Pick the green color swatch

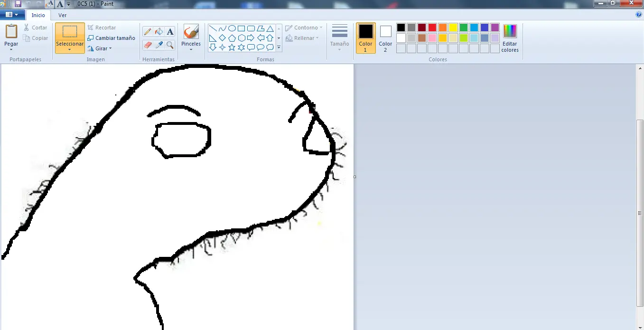464,28
